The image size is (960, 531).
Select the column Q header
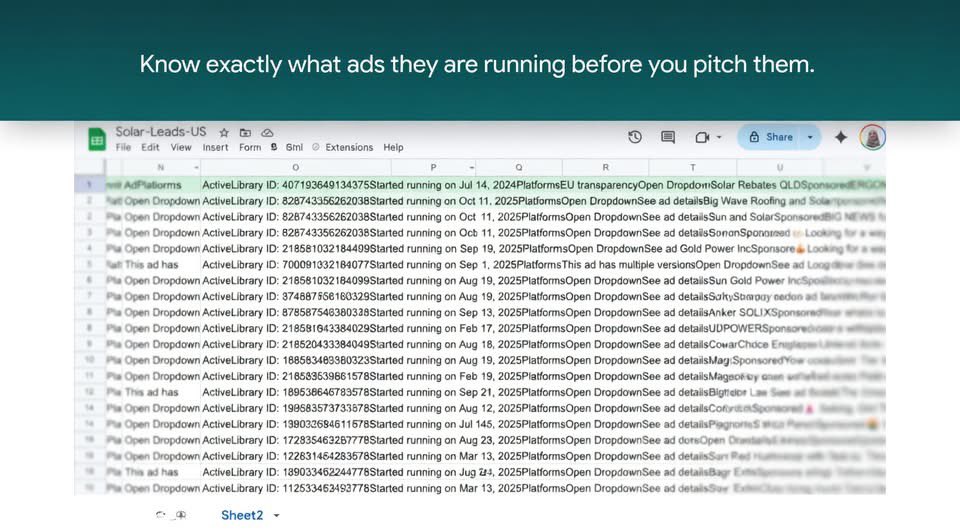pyautogui.click(x=519, y=167)
